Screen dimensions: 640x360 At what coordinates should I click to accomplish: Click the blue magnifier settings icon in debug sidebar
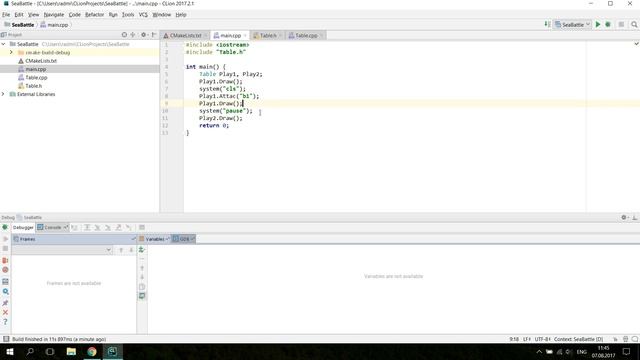click(5, 292)
